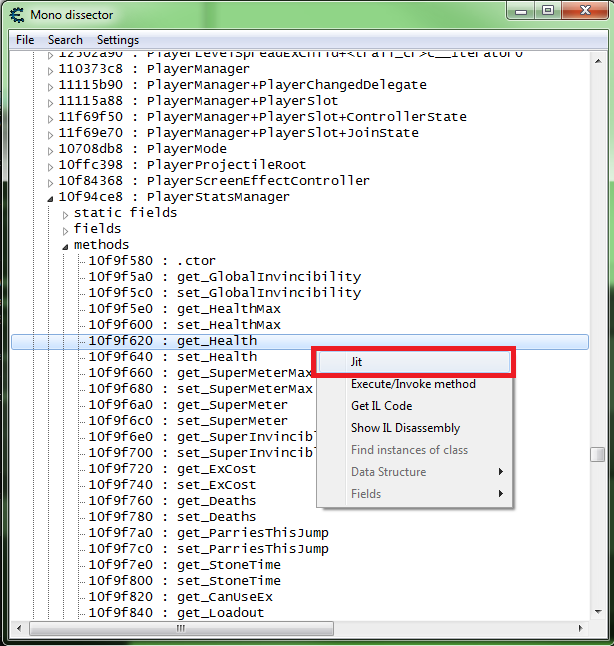Select set_SuperMeterMax method
Image resolution: width=614 pixels, height=646 pixels.
coord(200,389)
